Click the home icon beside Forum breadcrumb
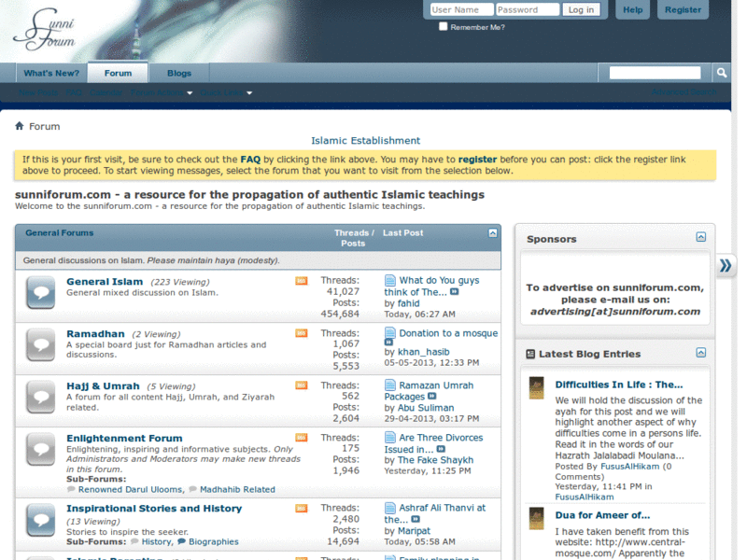 point(20,126)
